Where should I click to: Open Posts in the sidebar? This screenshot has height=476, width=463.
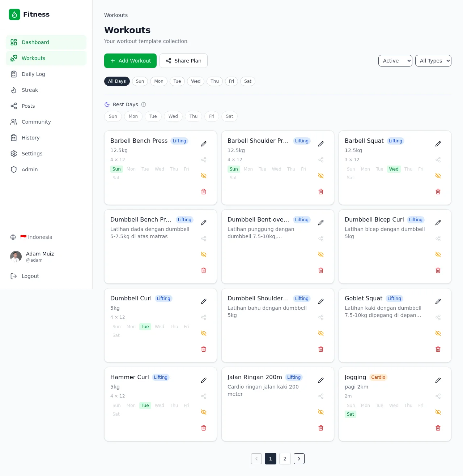[46, 106]
